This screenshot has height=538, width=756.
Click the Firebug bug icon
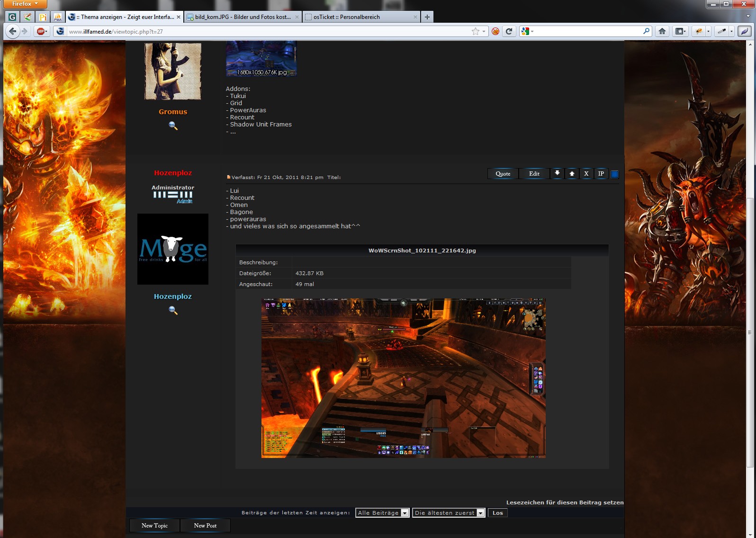[699, 31]
